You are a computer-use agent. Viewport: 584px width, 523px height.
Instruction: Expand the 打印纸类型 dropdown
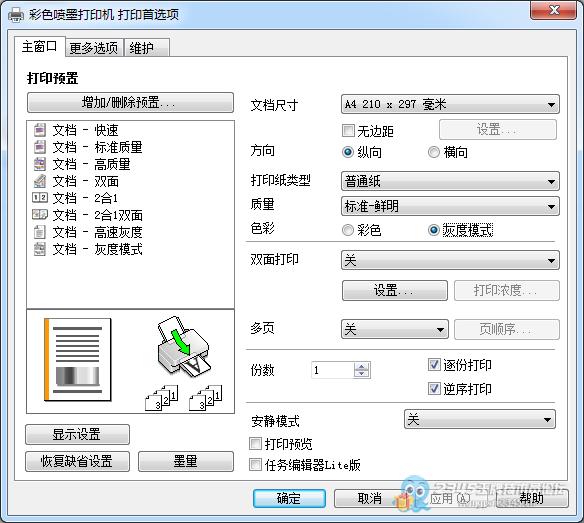pyautogui.click(x=450, y=181)
